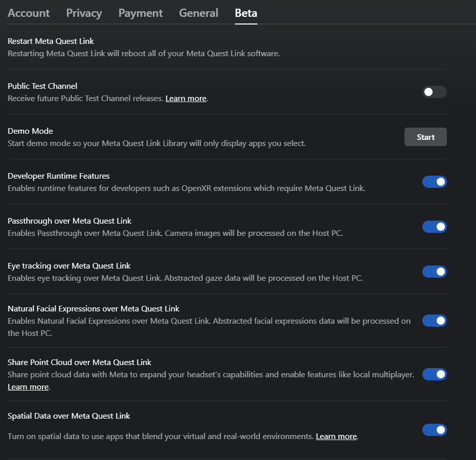The width and height of the screenshot is (476, 460).
Task: Disable Natural Facial Expressions over Meta Quest Link
Action: 434,321
